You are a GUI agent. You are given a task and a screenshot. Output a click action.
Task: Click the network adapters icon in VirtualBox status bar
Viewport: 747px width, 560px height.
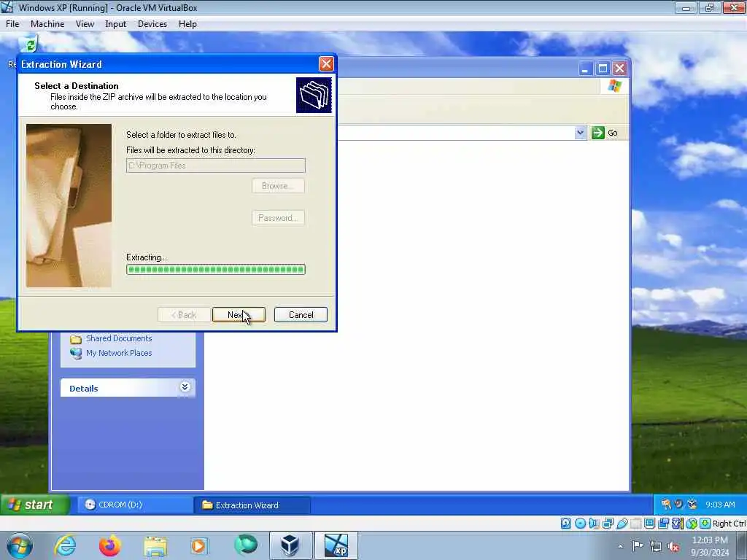click(x=608, y=524)
